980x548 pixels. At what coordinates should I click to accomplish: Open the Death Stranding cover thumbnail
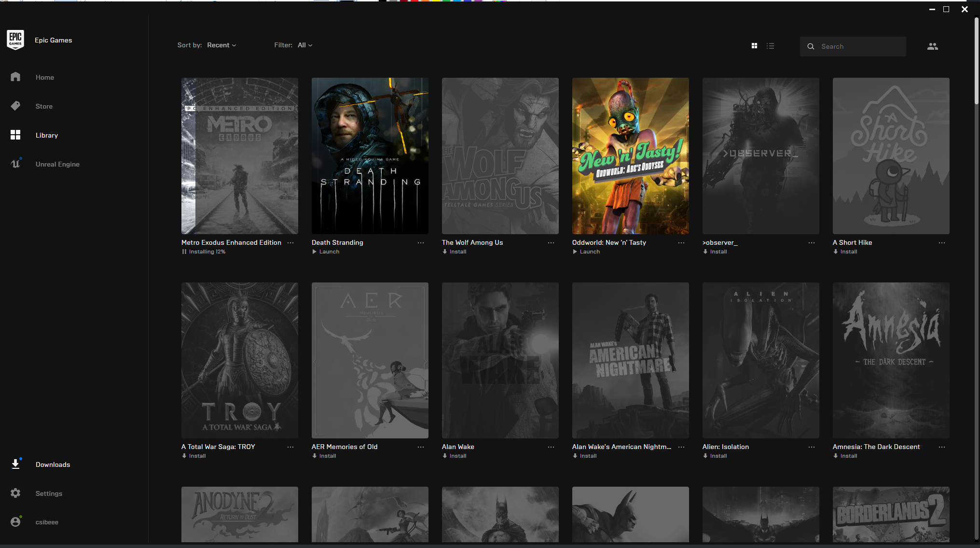370,156
